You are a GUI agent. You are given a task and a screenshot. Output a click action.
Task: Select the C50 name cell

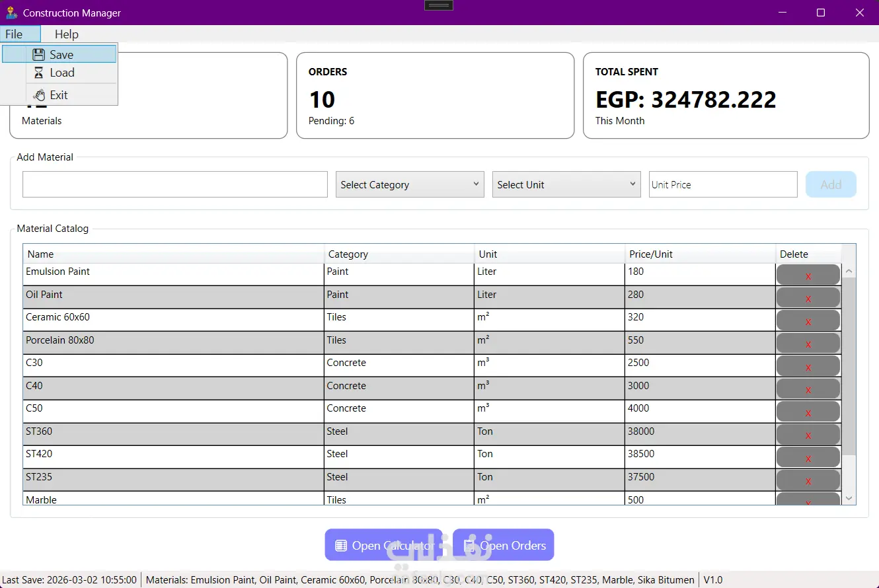[174, 411]
